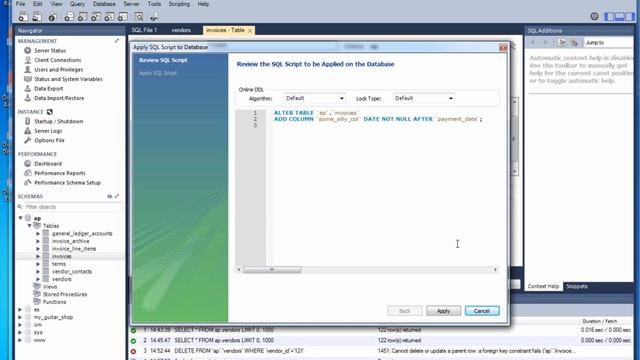Select the invoices table in the schema tree
Image resolution: width=640 pixels, height=360 pixels.
[x=61, y=256]
